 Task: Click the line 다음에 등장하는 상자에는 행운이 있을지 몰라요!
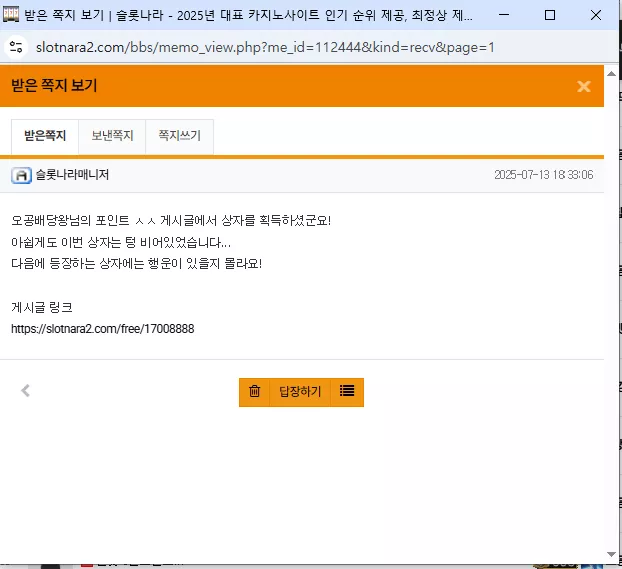coord(136,264)
